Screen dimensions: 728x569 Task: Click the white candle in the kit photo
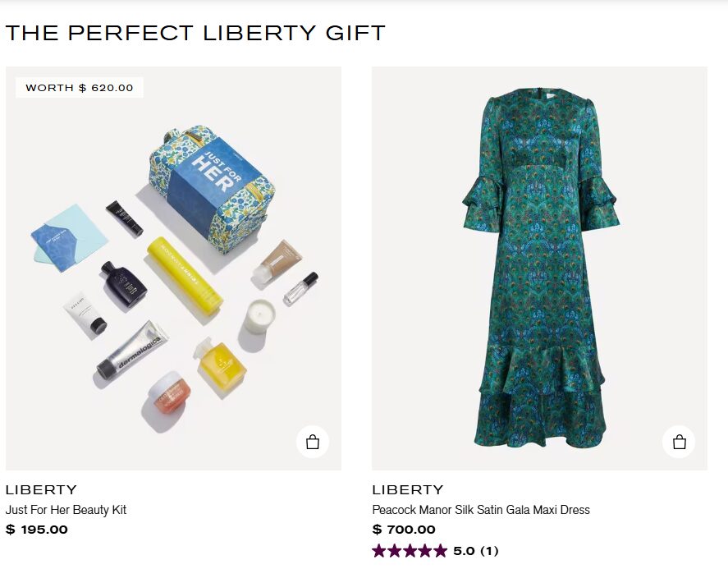(x=259, y=317)
